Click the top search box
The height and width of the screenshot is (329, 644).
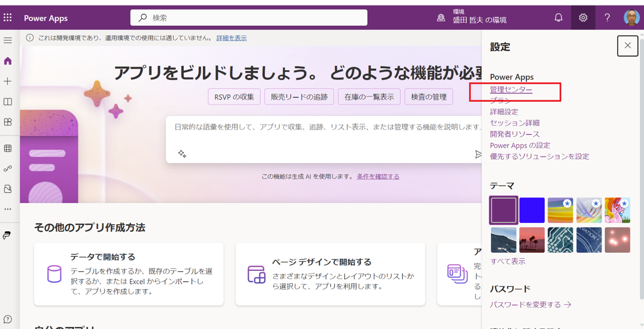coord(249,18)
